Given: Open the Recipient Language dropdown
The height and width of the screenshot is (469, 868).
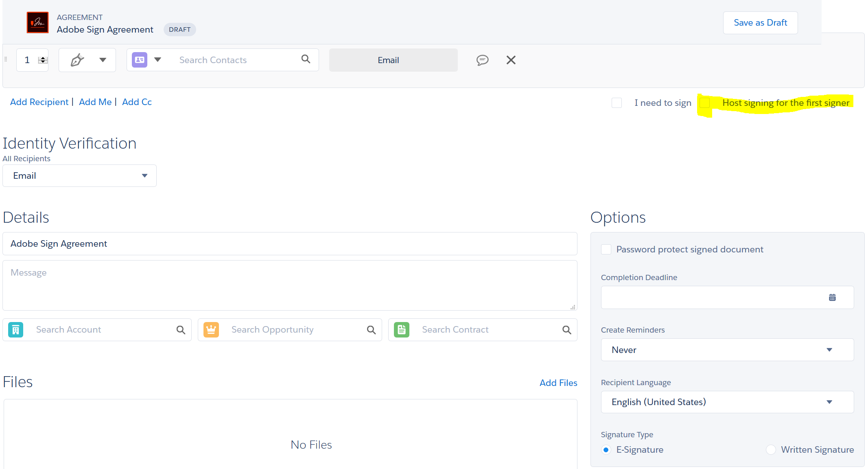Looking at the screenshot, I should [829, 402].
